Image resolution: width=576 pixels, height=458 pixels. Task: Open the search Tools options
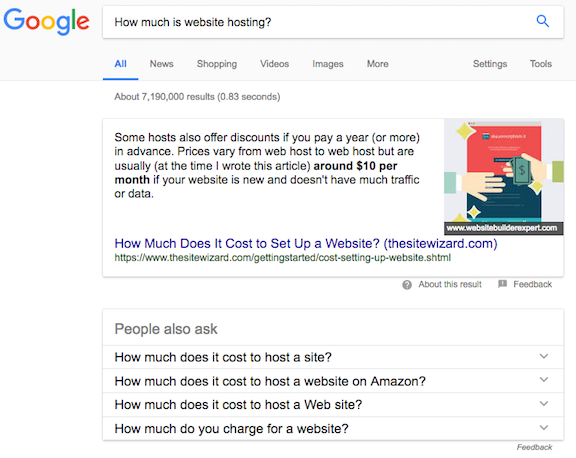(x=540, y=64)
